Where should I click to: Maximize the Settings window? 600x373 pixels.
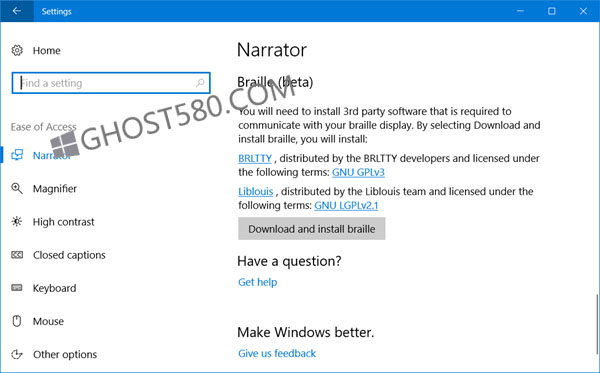pos(552,11)
